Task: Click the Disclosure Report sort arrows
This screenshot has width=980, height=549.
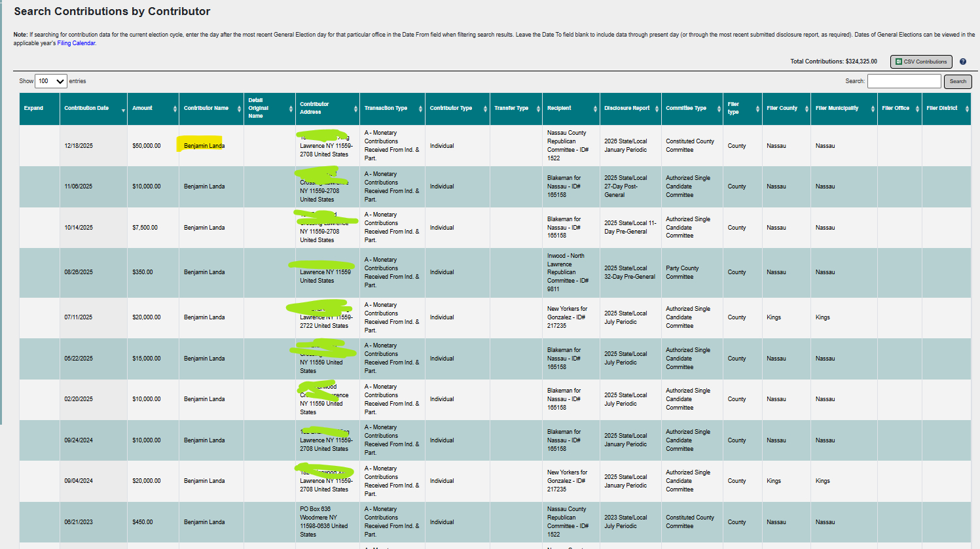Action: (657, 109)
